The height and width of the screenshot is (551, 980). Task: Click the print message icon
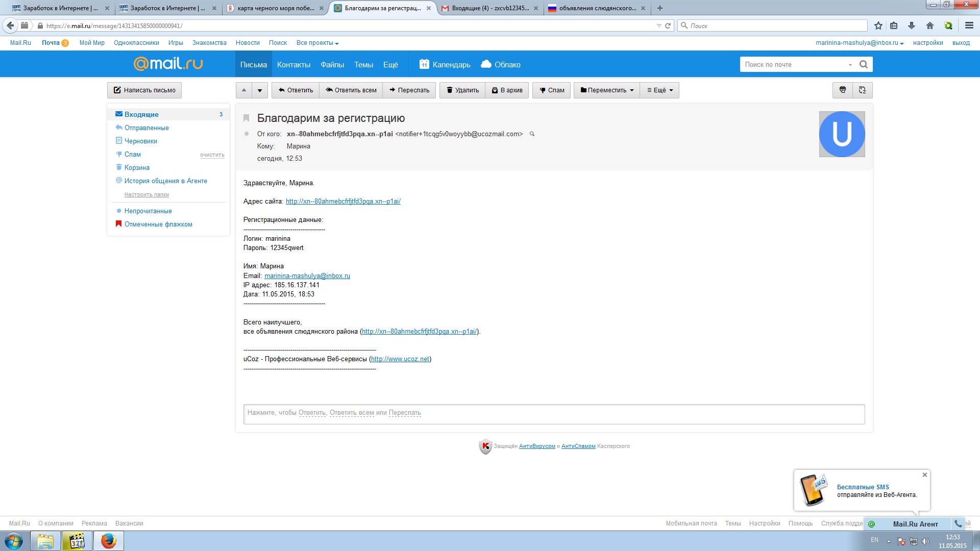pyautogui.click(x=842, y=90)
